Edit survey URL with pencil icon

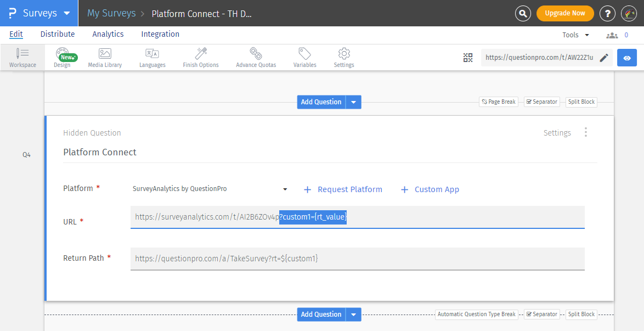[604, 58]
